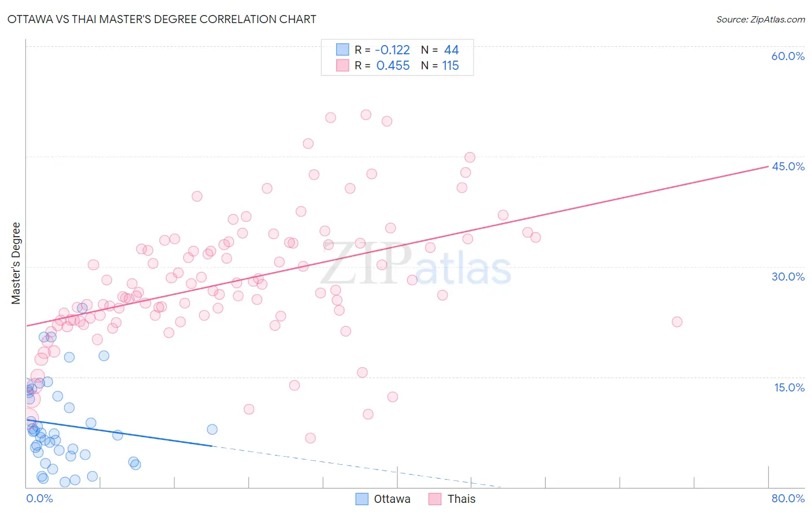The width and height of the screenshot is (812, 515).
Task: Click the chart title text
Action: pos(162,19)
